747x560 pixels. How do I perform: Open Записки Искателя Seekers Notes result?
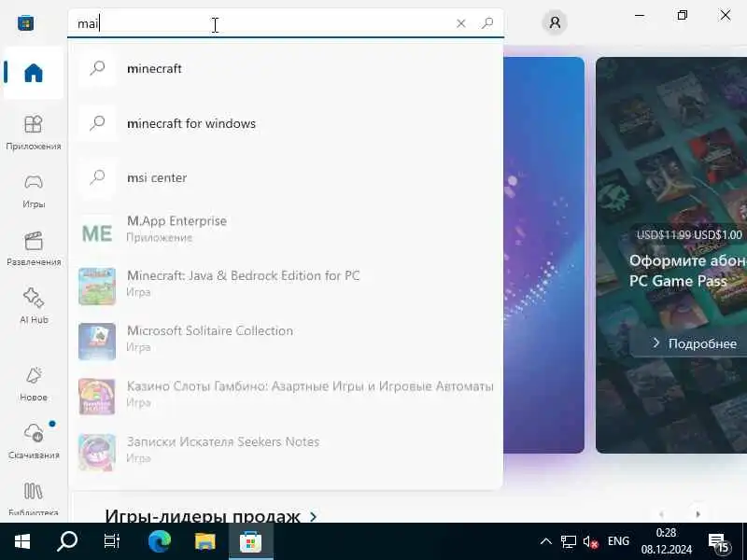point(286,453)
